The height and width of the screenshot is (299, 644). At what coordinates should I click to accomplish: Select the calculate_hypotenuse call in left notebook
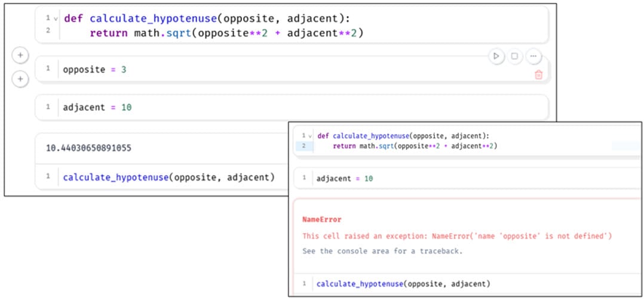click(168, 177)
